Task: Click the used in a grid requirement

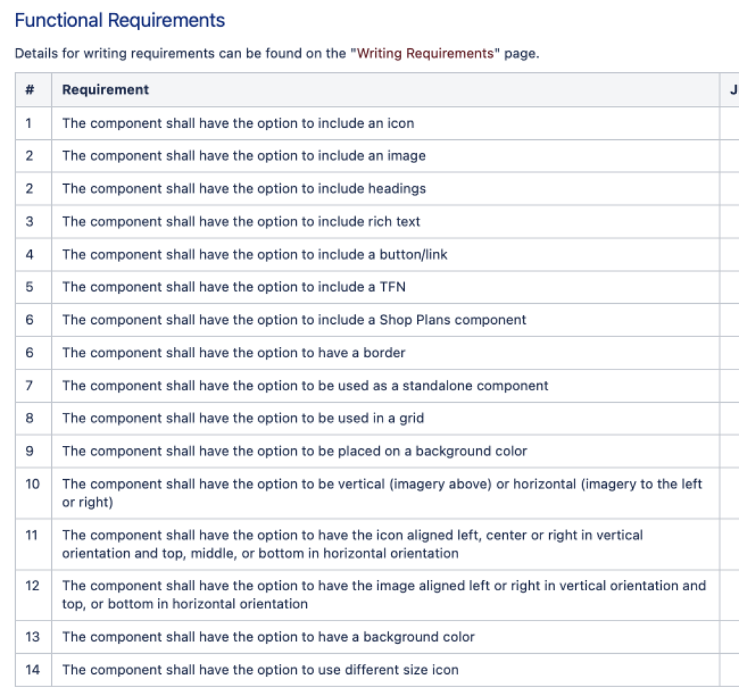Action: (x=243, y=418)
